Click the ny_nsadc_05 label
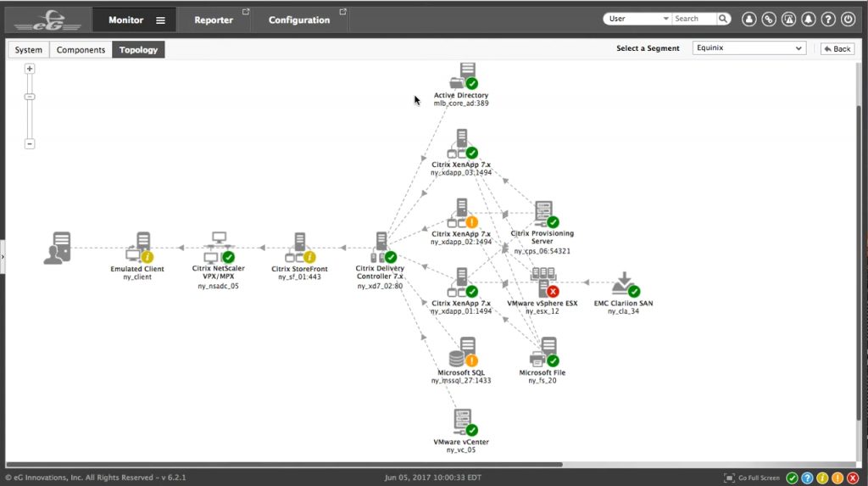This screenshot has width=868, height=486. coord(218,286)
